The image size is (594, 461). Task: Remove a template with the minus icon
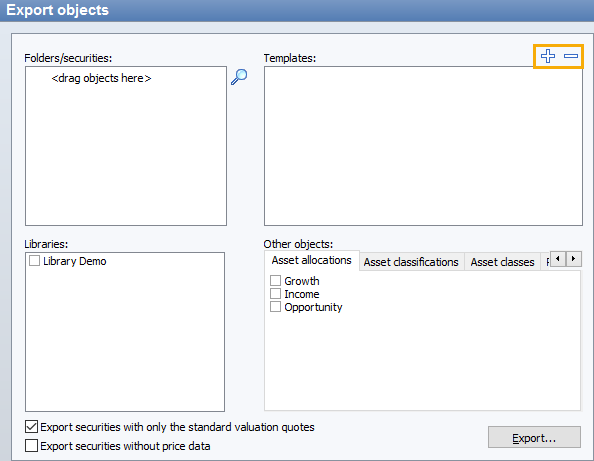click(x=571, y=56)
